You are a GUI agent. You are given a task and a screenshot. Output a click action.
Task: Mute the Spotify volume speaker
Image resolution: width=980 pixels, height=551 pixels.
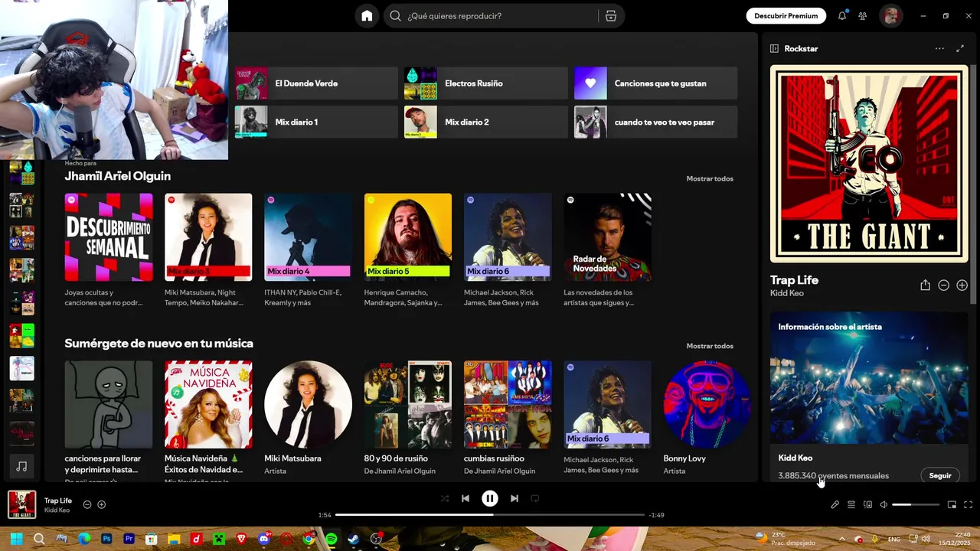pos(884,504)
